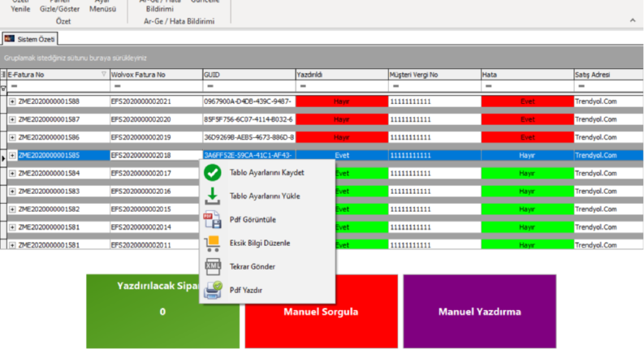Select cell EFS2020000002020
Viewport: 644px width, 362px height.
coord(156,119)
